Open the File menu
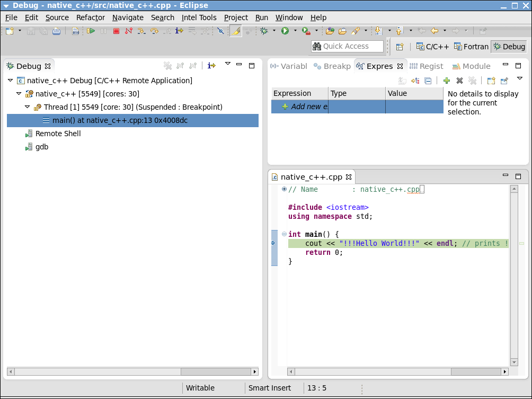This screenshot has height=399, width=532. tap(11, 17)
